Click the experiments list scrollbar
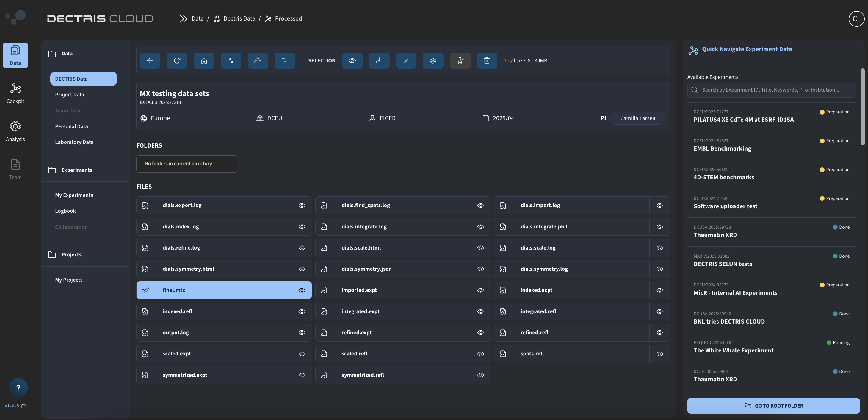This screenshot has width=868, height=420. pyautogui.click(x=863, y=107)
